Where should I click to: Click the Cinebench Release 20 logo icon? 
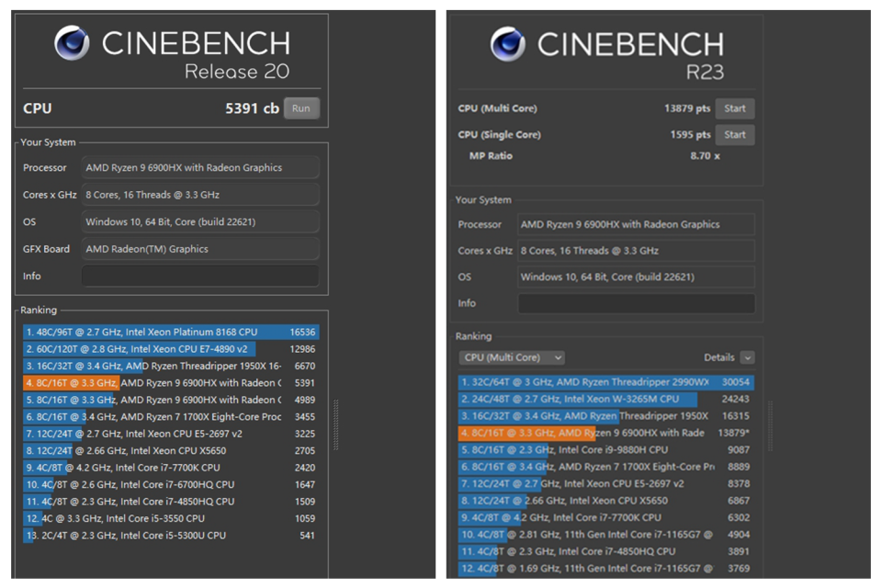point(72,43)
